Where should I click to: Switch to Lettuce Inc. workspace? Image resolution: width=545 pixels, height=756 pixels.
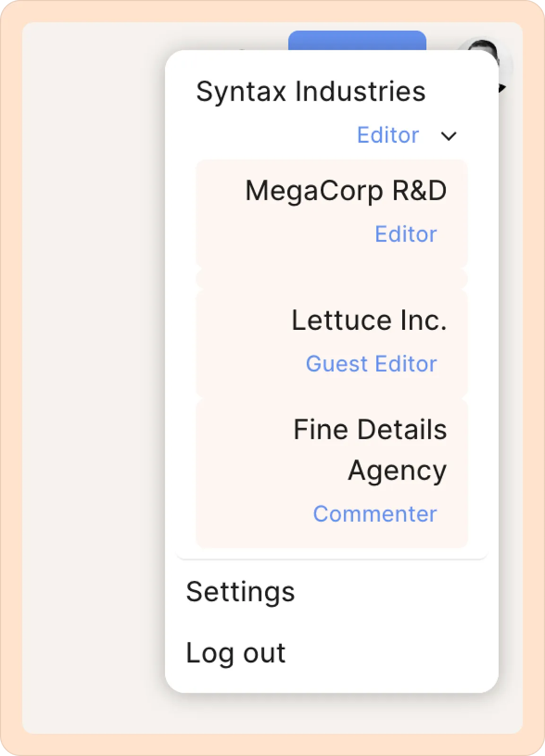(369, 320)
